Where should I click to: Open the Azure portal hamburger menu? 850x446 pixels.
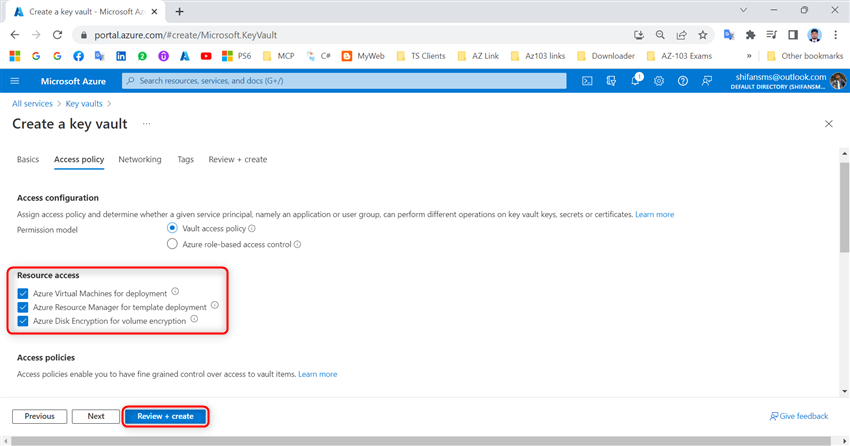pos(15,81)
